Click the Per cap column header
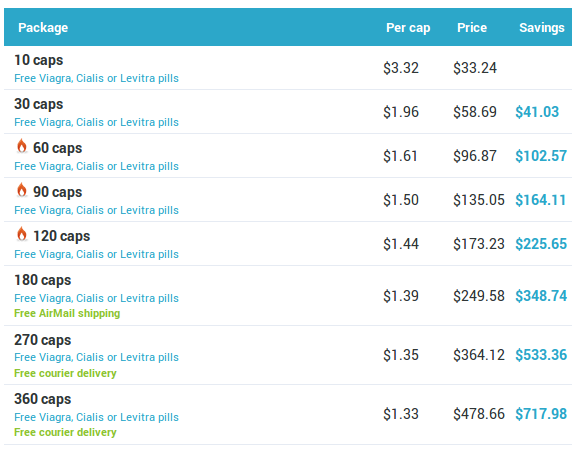The height and width of the screenshot is (454, 572). click(408, 28)
